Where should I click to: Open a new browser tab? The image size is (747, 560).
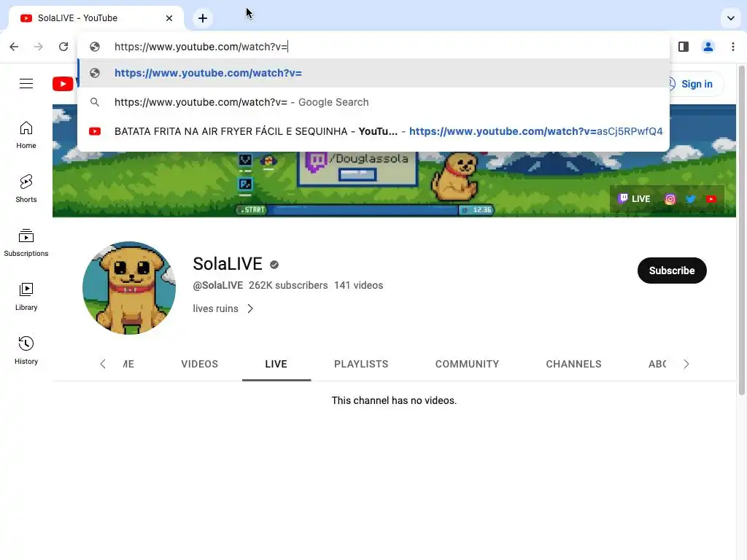(x=203, y=18)
